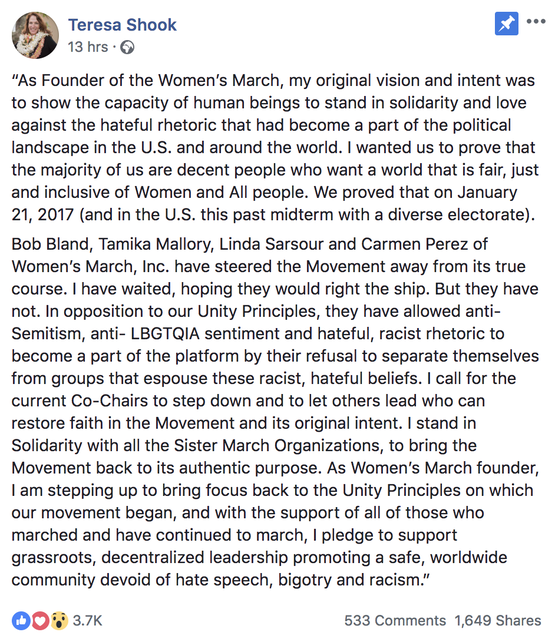Image resolution: width=555 pixels, height=642 pixels.
Task: View the 1,649 Shares list
Action: tap(498, 621)
